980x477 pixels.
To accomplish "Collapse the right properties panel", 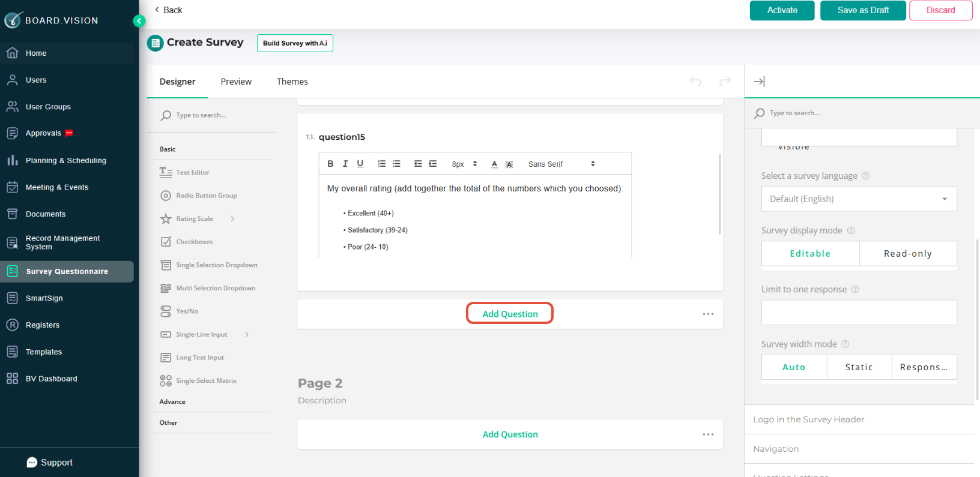I will tap(760, 82).
